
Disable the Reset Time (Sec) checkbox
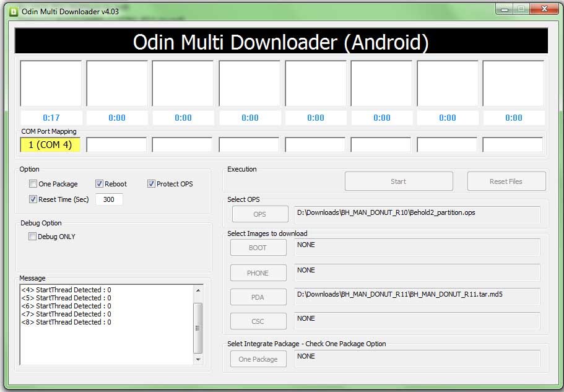[x=33, y=199]
